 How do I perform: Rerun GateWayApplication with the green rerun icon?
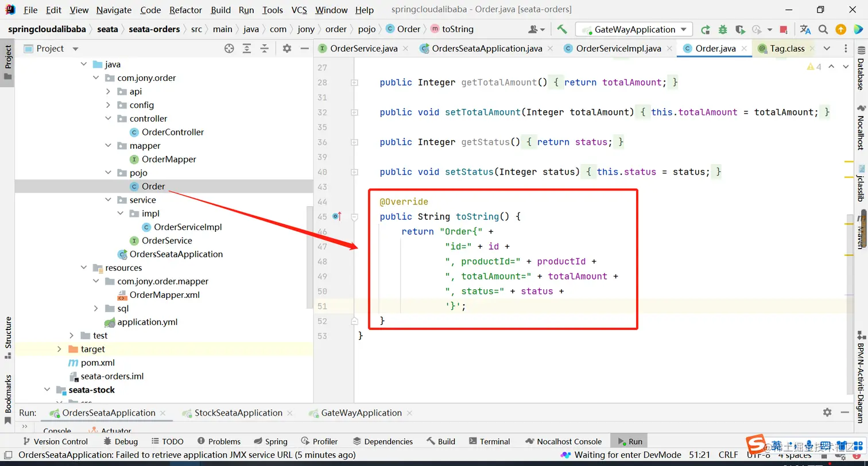tap(706, 29)
